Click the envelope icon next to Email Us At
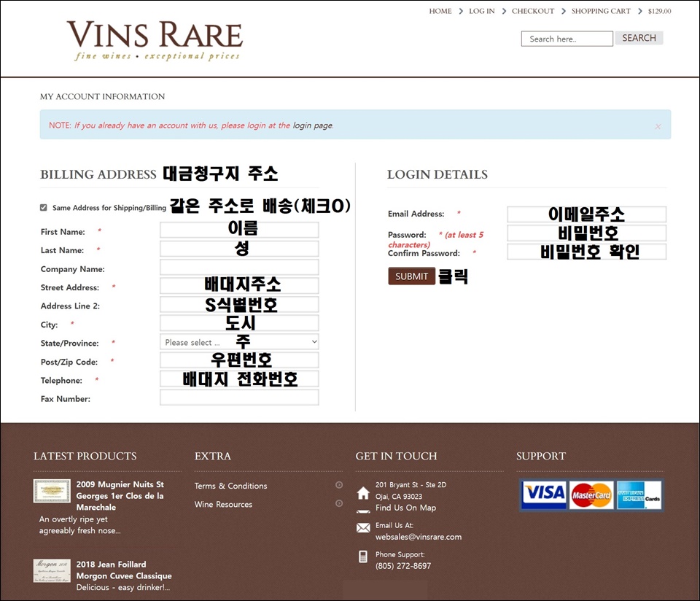This screenshot has width=700, height=601. 363,528
